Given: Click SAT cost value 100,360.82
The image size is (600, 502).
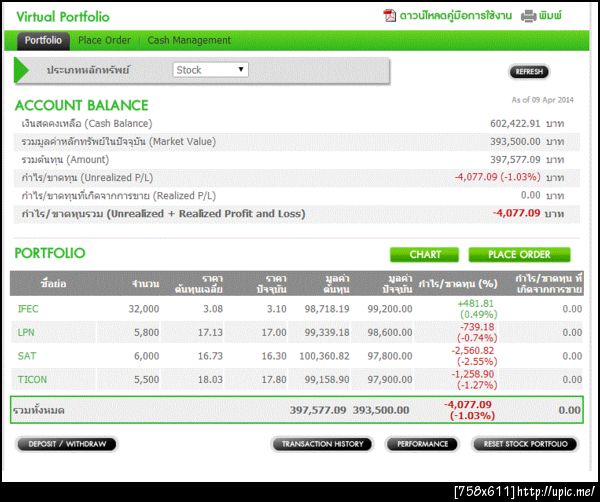Looking at the screenshot, I should 324,356.
